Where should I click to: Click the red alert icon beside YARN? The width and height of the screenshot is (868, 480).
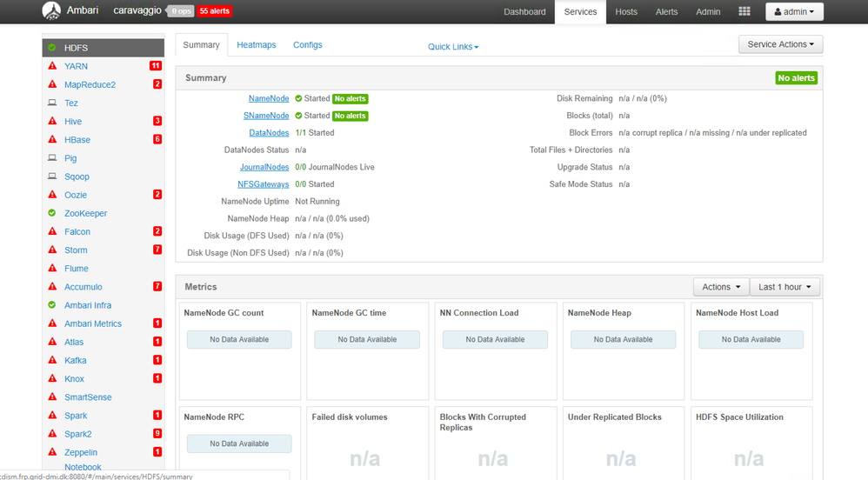click(x=52, y=66)
